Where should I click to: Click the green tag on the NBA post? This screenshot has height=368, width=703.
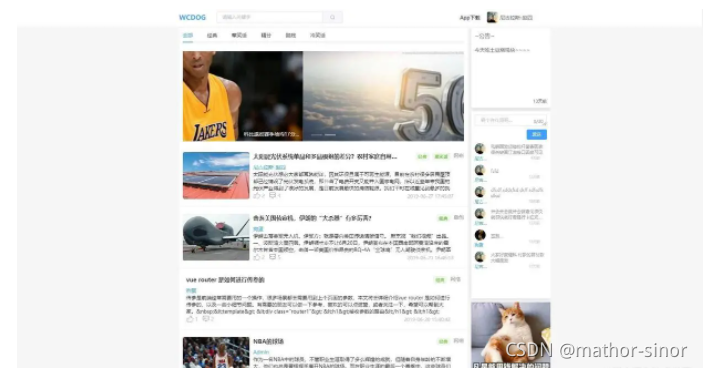point(443,342)
